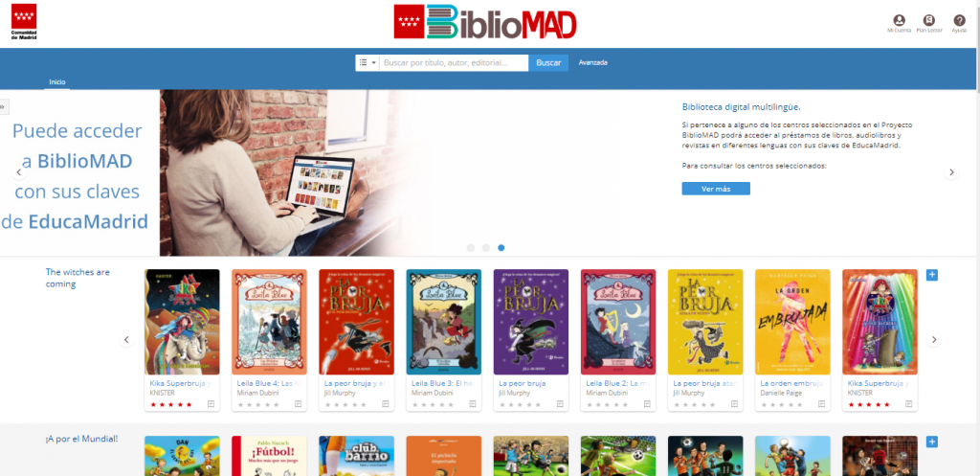
Task: Click the Ver más button
Action: (716, 189)
